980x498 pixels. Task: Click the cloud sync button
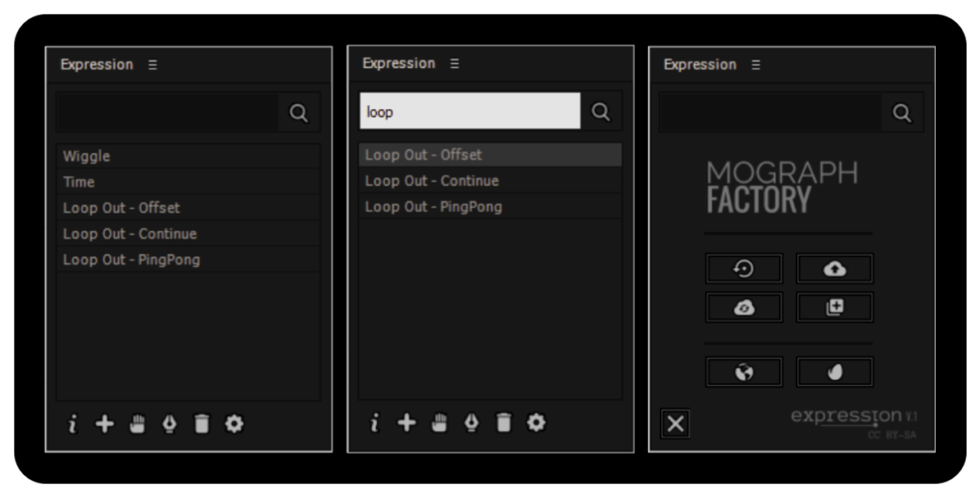tap(744, 307)
